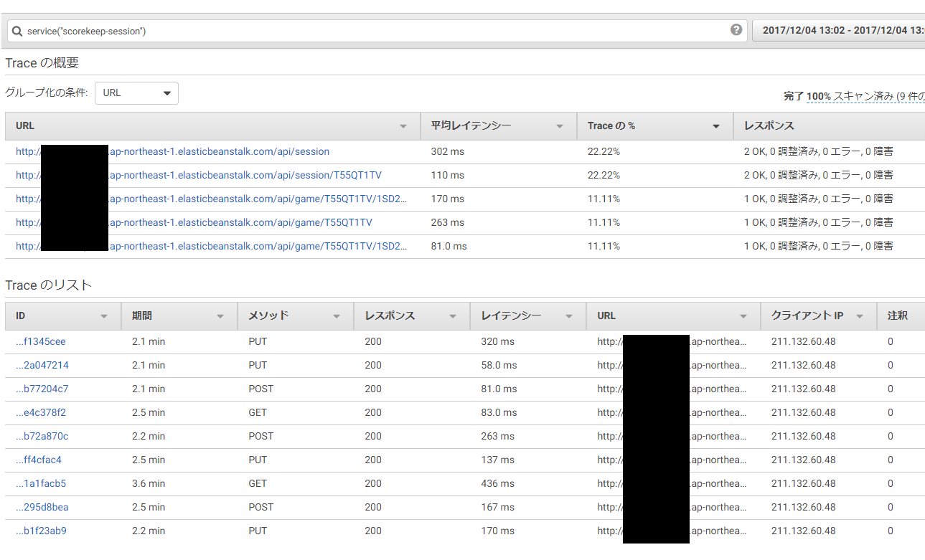Open 平均レイテンシー column dropdown arrow
The width and height of the screenshot is (925, 560).
pyautogui.click(x=560, y=126)
